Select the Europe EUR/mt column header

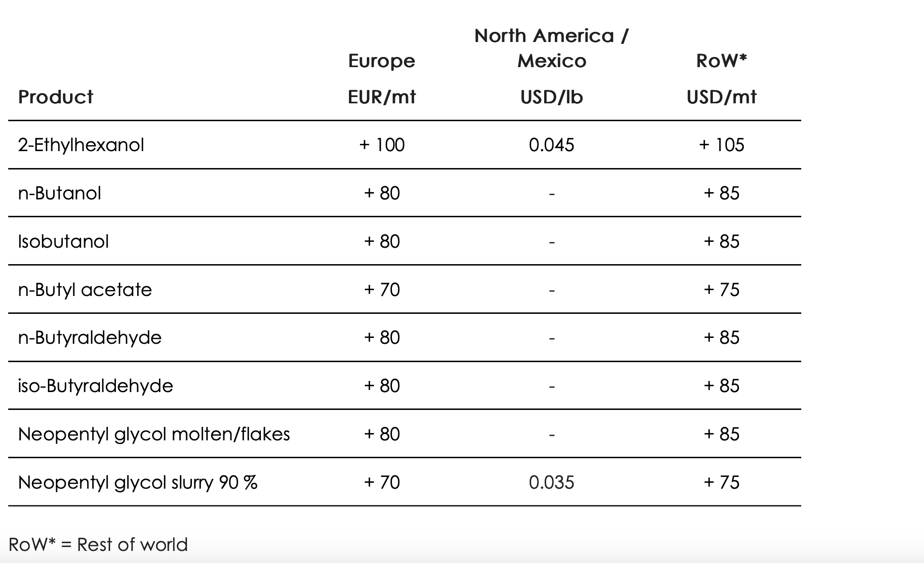tap(382, 79)
